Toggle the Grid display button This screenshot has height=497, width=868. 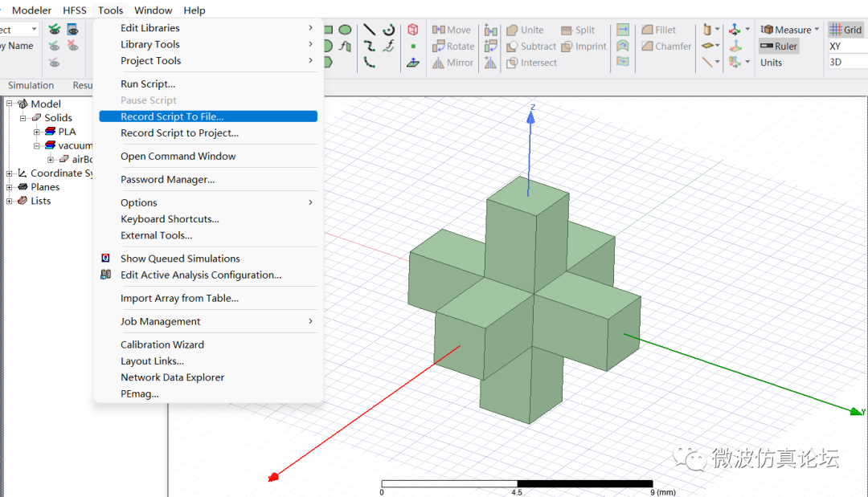[x=845, y=30]
